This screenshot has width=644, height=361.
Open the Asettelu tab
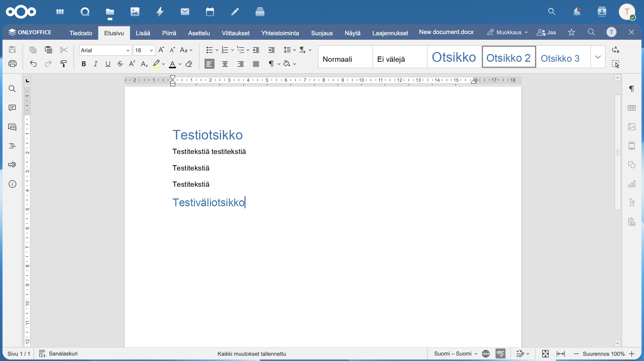click(199, 33)
